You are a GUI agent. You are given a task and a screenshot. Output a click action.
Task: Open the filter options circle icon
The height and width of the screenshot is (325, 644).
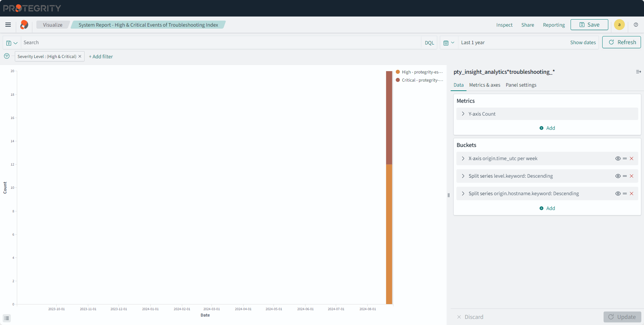[x=7, y=56]
